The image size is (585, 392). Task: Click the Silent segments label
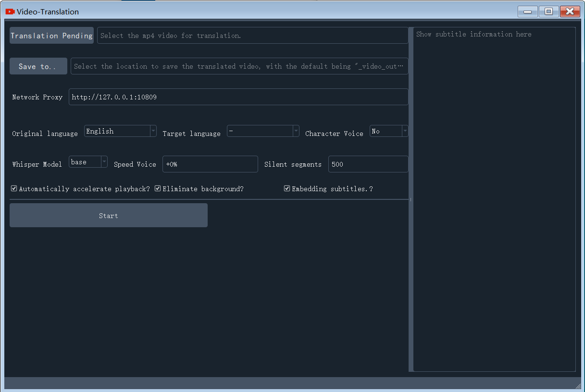293,164
